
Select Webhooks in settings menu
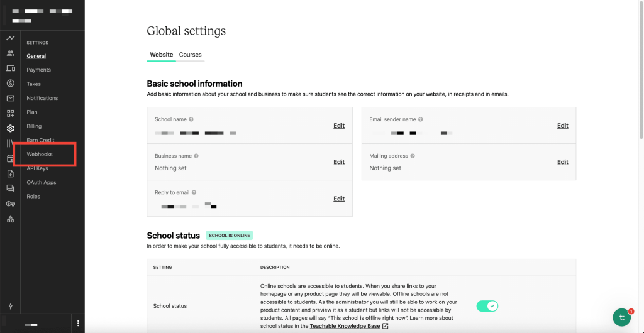pyautogui.click(x=40, y=154)
